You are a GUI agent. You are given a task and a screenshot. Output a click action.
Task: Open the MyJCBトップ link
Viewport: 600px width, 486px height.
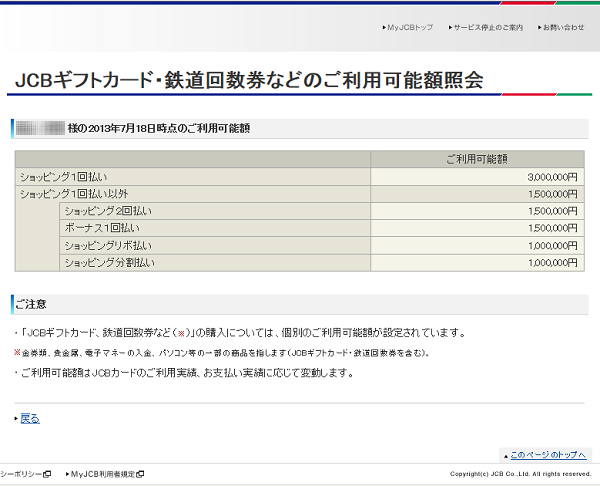point(410,28)
